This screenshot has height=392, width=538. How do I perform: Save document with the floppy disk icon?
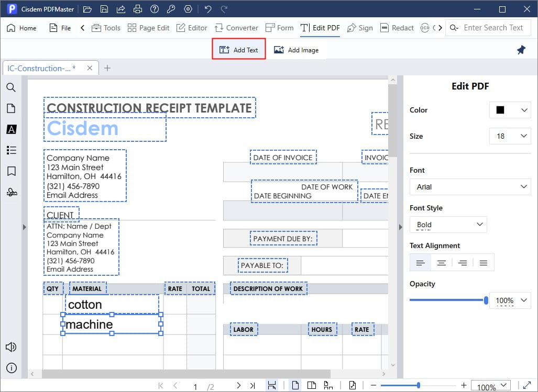coord(104,9)
